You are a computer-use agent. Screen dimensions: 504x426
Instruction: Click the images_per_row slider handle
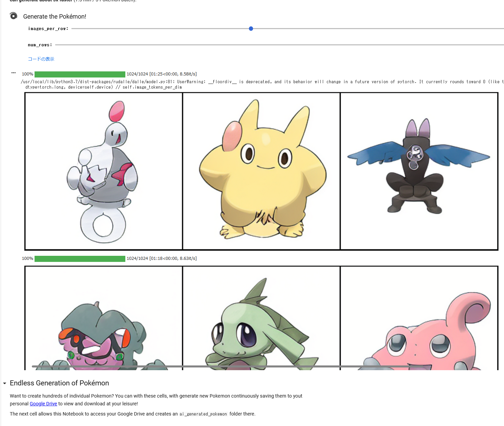251,29
